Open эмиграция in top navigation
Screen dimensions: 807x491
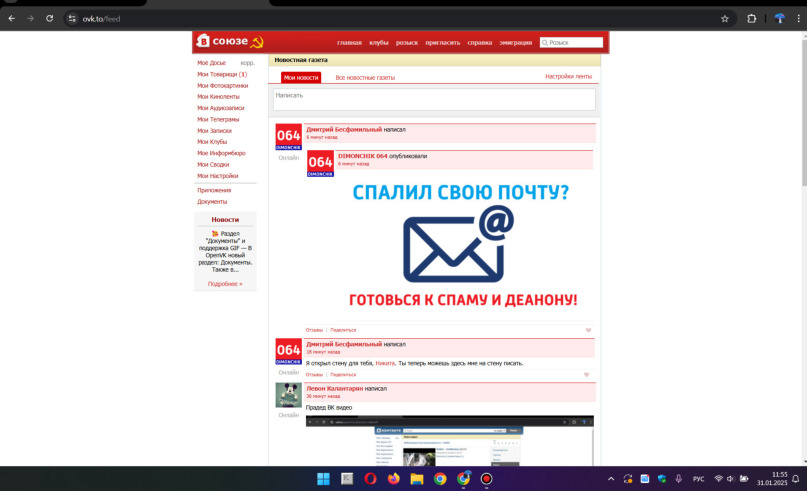(x=516, y=43)
